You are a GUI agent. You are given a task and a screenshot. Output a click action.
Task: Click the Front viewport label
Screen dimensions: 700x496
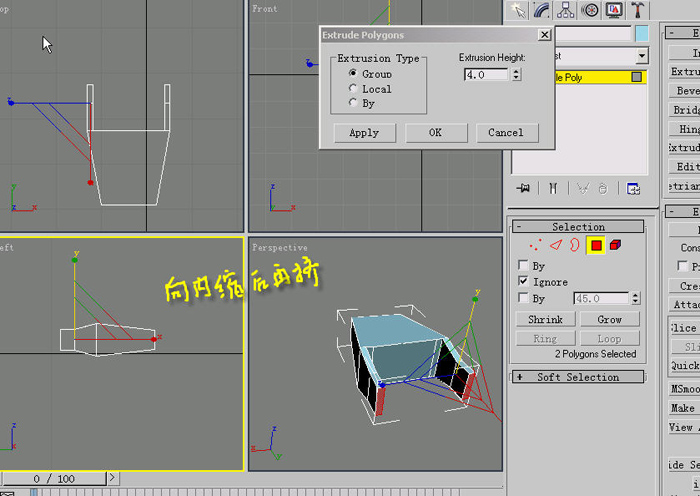pos(265,8)
